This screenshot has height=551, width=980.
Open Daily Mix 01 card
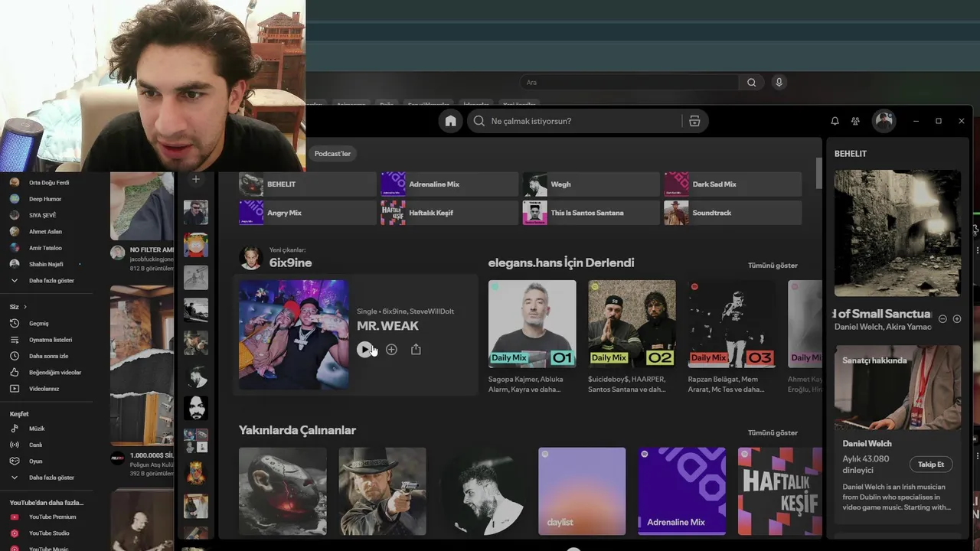[x=532, y=337]
